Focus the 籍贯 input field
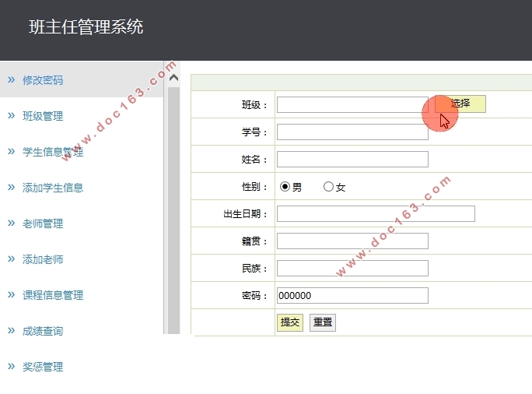The width and height of the screenshot is (532, 394). [352, 241]
